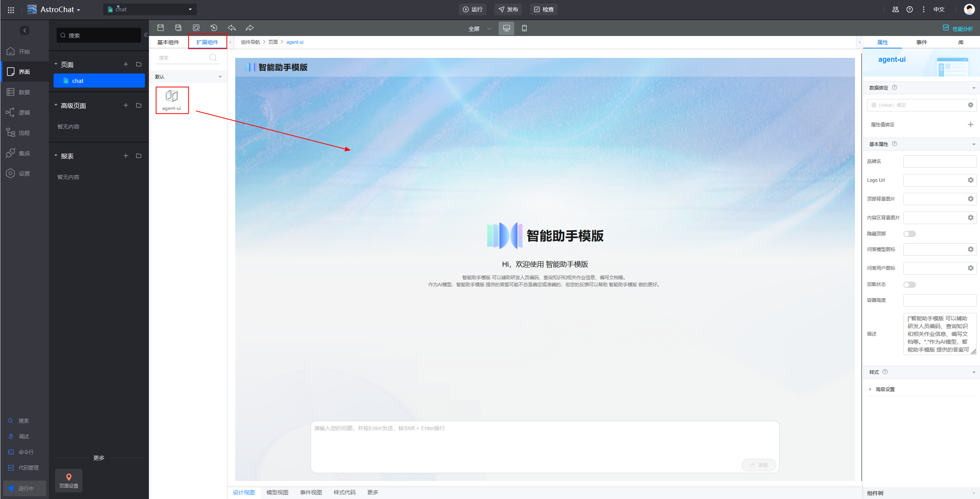This screenshot has width=980, height=499.
Task: Open 代码管理 code management
Action: (24, 468)
